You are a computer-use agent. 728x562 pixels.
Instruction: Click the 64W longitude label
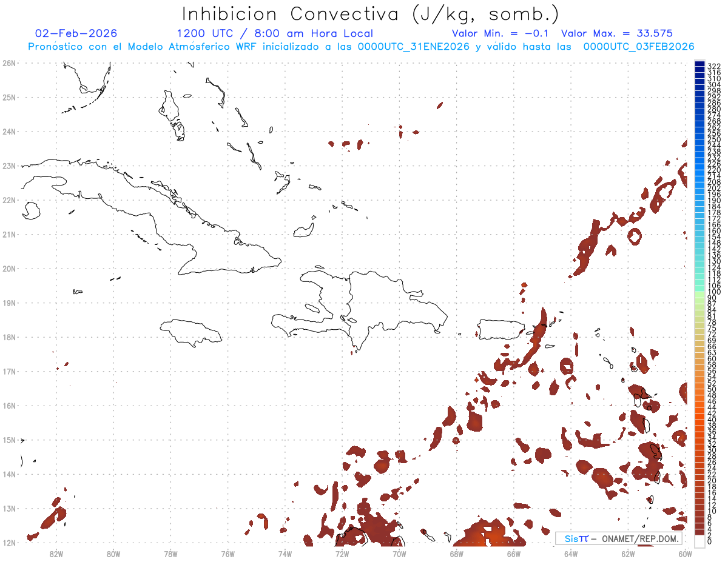click(570, 554)
